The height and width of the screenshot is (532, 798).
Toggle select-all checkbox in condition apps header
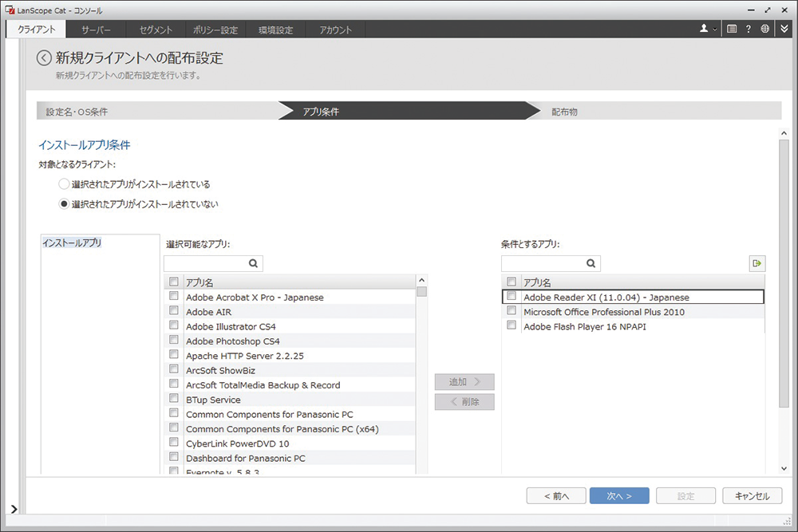point(512,282)
